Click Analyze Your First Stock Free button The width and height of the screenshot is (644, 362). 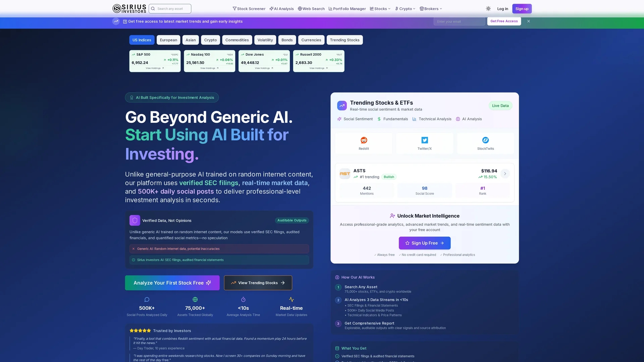tap(172, 283)
